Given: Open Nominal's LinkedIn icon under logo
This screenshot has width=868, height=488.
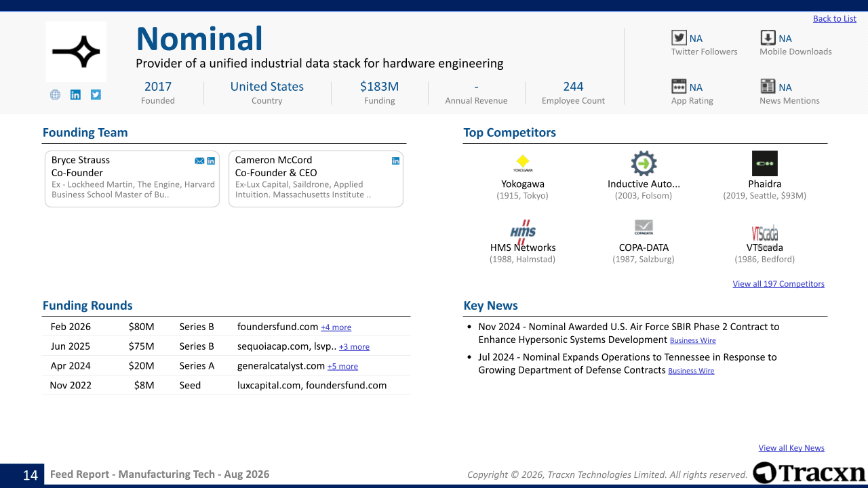Looking at the screenshot, I should (x=75, y=95).
